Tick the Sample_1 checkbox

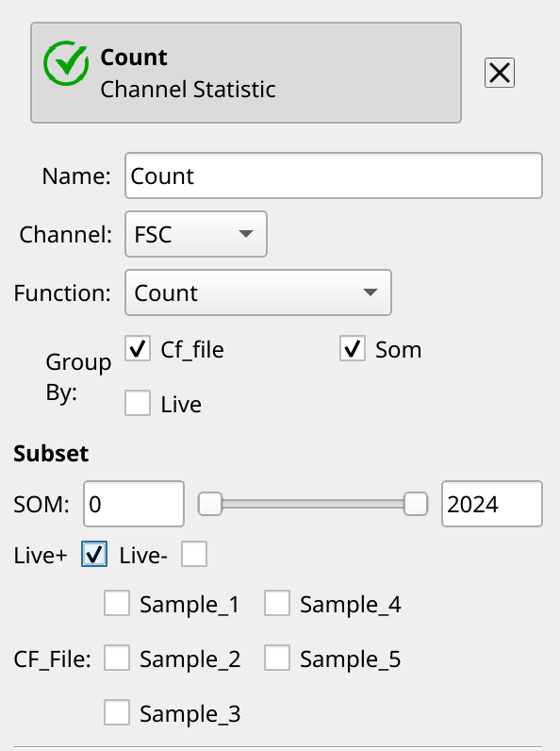[117, 603]
